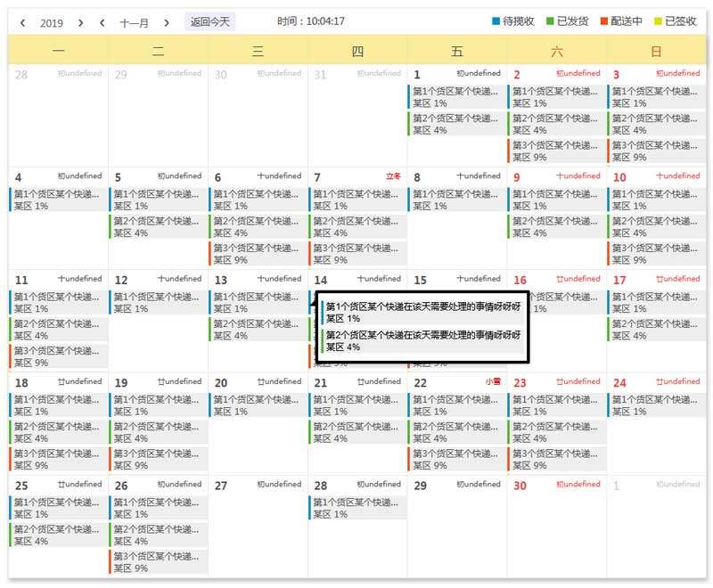Go to previous year with arrow before 2019
Image resolution: width=713 pixels, height=588 pixels.
[x=23, y=23]
